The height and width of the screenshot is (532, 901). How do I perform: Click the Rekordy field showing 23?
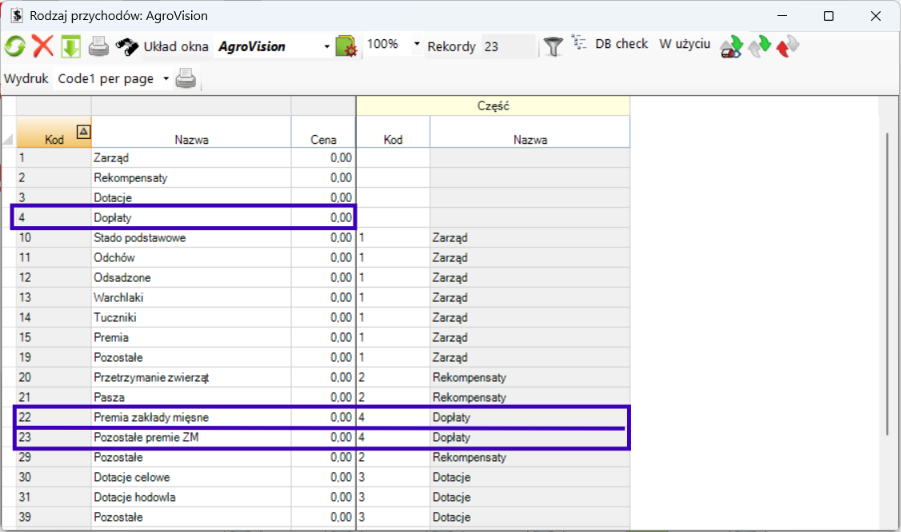coord(508,47)
